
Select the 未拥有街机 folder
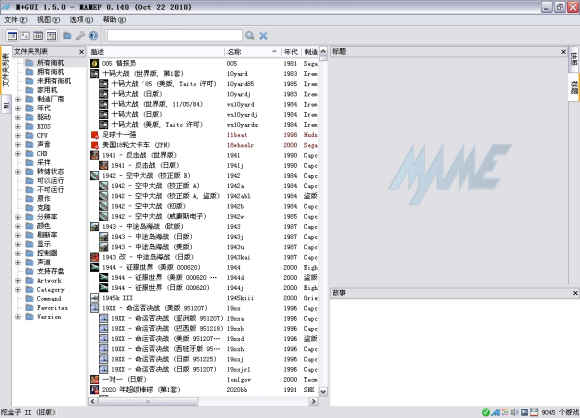coord(54,81)
